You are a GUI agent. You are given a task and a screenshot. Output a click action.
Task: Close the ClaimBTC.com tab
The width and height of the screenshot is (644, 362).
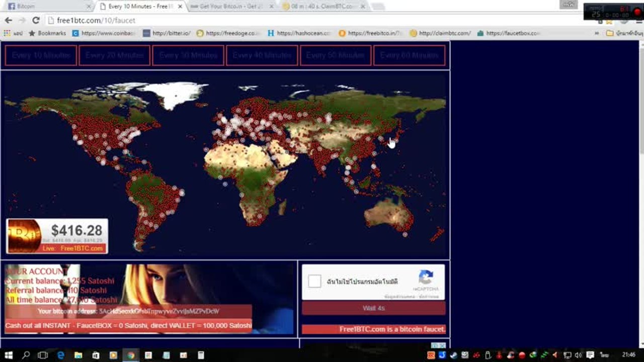tap(363, 7)
